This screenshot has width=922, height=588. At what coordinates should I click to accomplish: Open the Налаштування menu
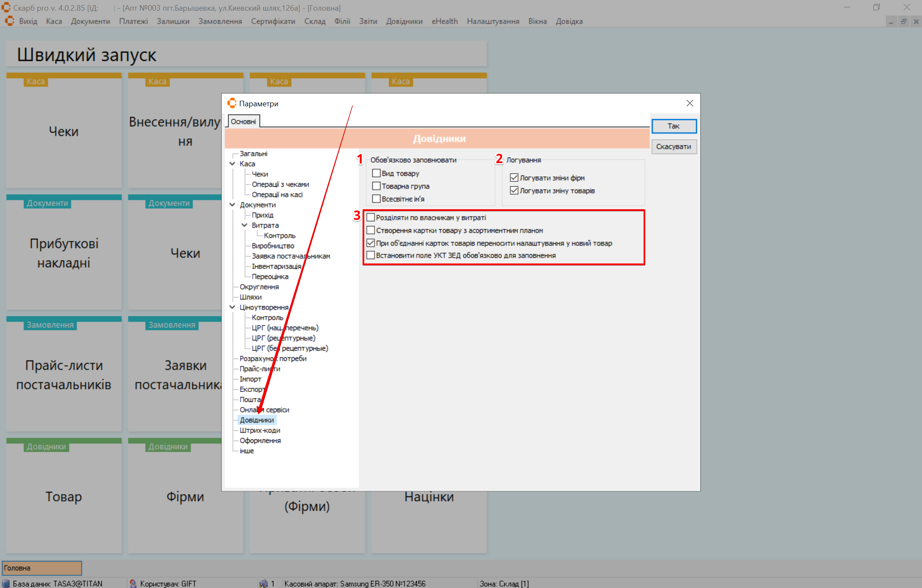click(493, 21)
